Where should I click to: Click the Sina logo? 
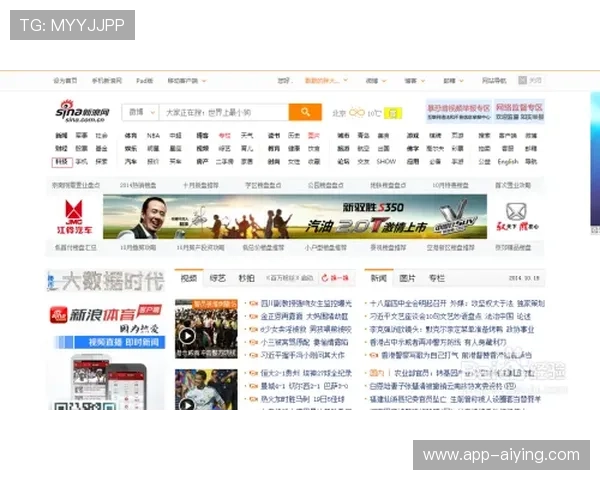coord(83,111)
